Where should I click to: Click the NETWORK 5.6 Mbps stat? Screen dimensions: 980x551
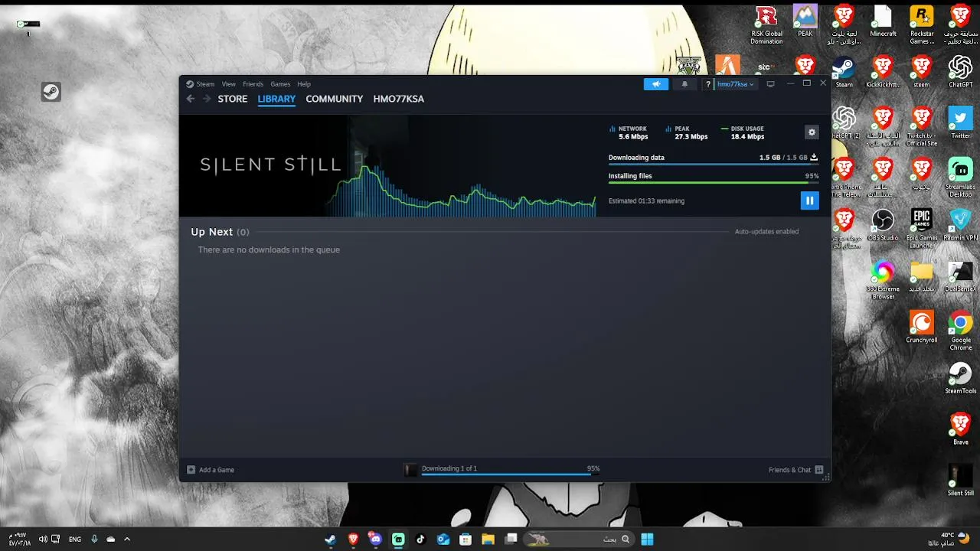(x=629, y=132)
